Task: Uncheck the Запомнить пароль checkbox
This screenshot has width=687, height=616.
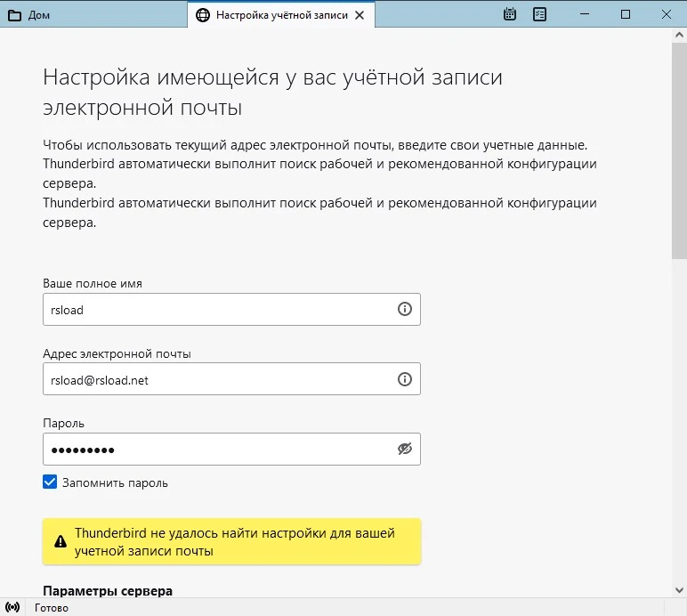Action: click(51, 482)
